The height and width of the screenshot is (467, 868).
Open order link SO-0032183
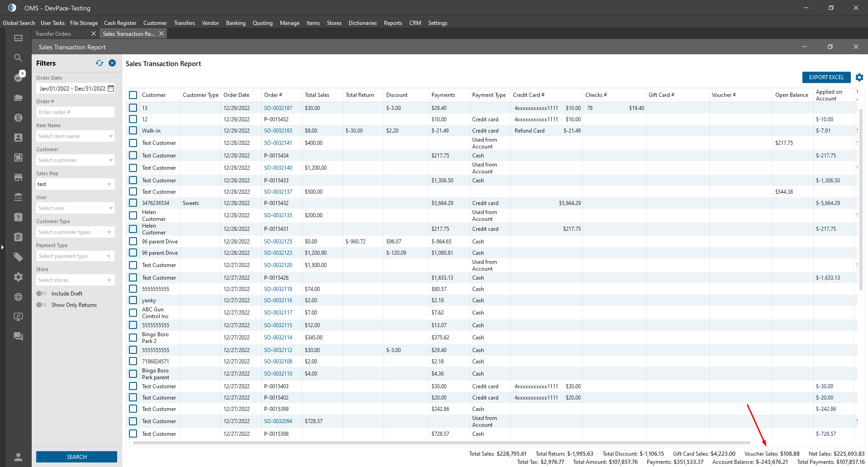[x=278, y=131]
